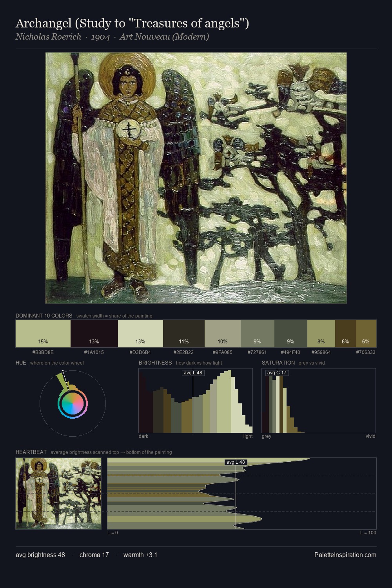Click the 'avg L 48' label in brightness chart
Viewport: 392px width, 588px height.
coord(193,372)
